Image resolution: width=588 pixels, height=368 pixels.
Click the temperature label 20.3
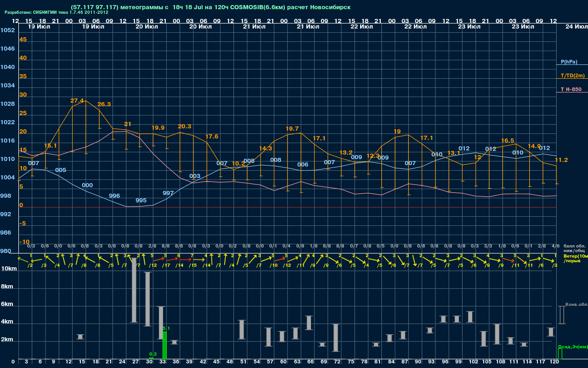[x=185, y=126]
